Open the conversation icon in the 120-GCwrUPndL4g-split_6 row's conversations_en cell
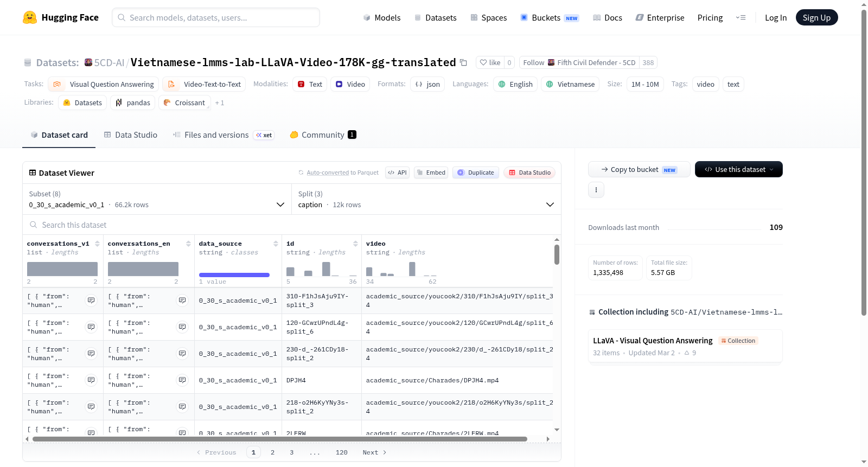Screen dimensions: 868x467 (182, 327)
